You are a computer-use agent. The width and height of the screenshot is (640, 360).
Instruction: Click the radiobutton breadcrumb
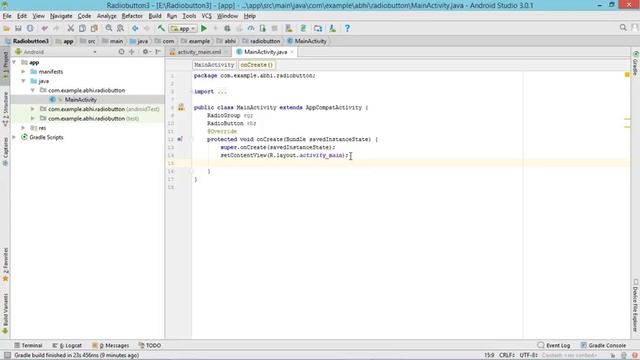(x=262, y=41)
